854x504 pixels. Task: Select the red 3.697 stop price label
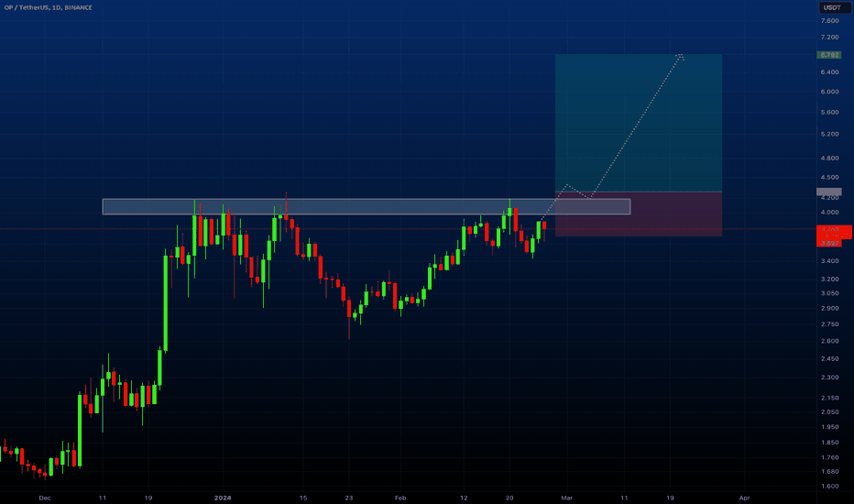(x=829, y=243)
